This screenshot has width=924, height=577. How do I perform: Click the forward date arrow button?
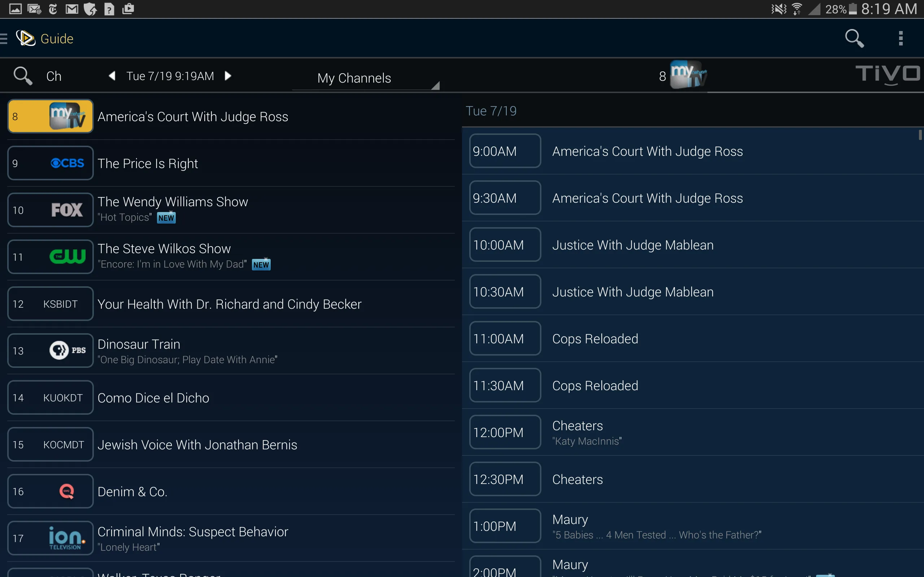click(230, 75)
